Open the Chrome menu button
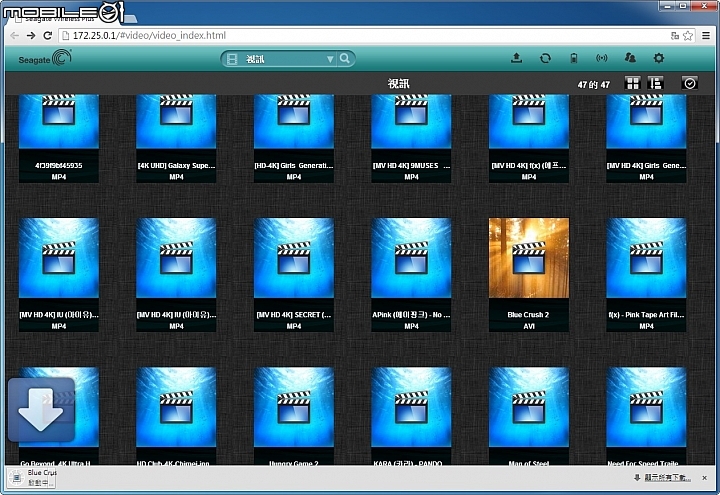720x495 pixels. 706,35
